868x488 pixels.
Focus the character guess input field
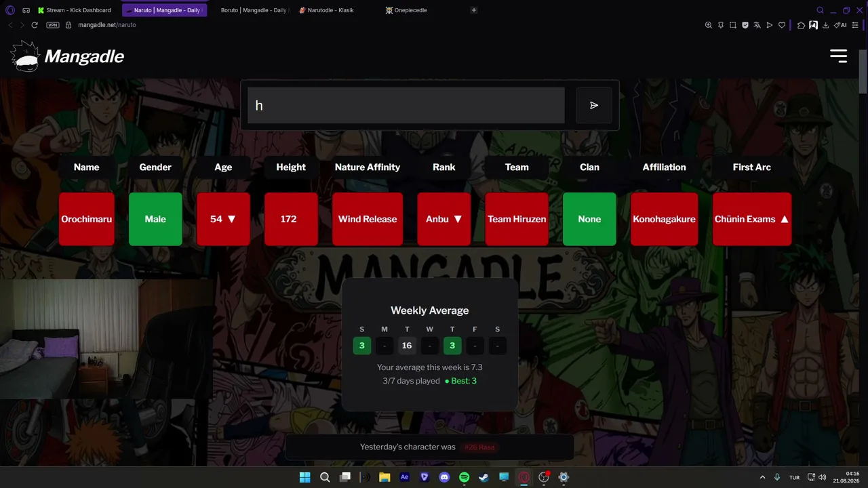point(406,105)
